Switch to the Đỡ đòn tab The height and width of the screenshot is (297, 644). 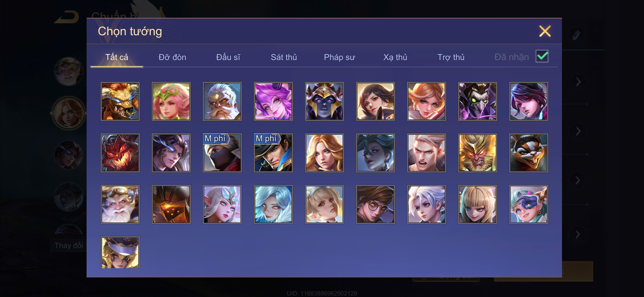click(x=172, y=57)
